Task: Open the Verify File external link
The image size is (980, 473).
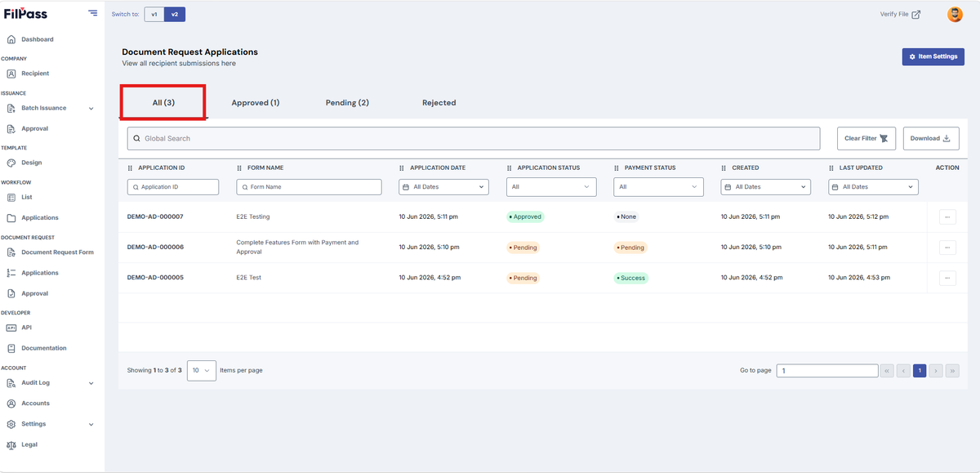Action: point(900,14)
